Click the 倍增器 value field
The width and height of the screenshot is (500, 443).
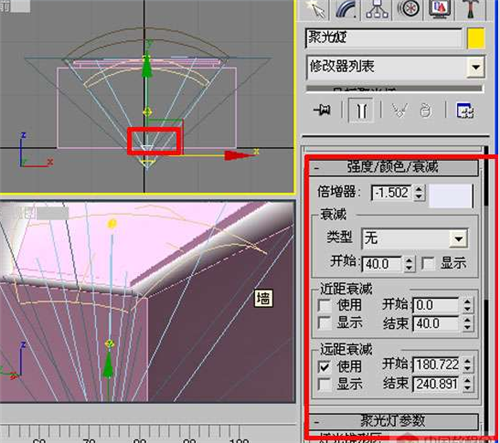click(392, 192)
